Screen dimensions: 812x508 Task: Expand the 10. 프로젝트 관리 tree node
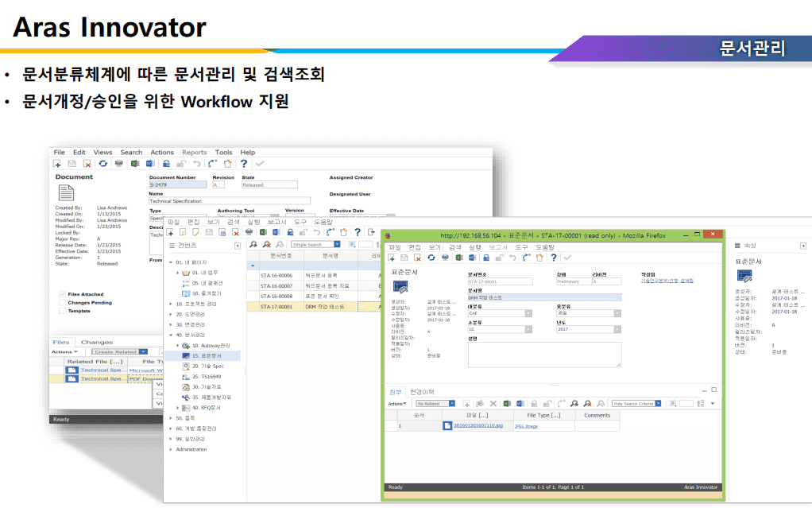171,304
